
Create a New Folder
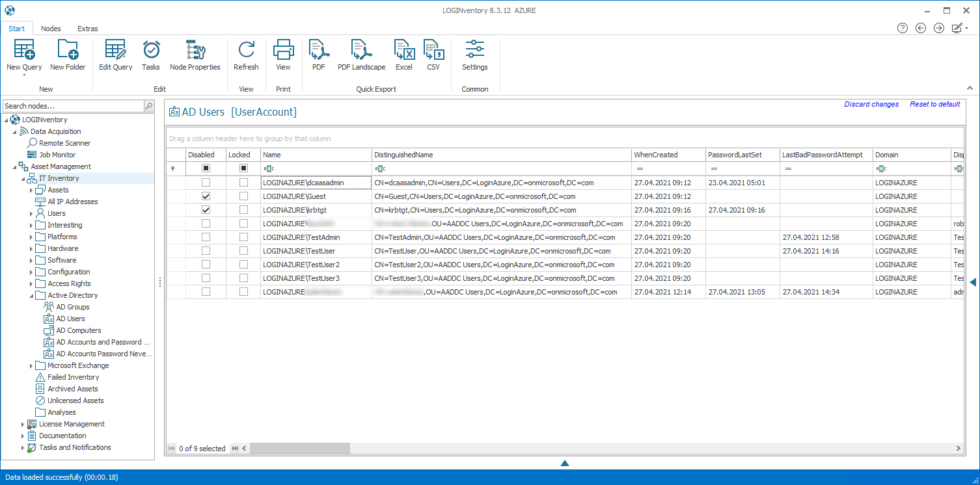pos(68,55)
